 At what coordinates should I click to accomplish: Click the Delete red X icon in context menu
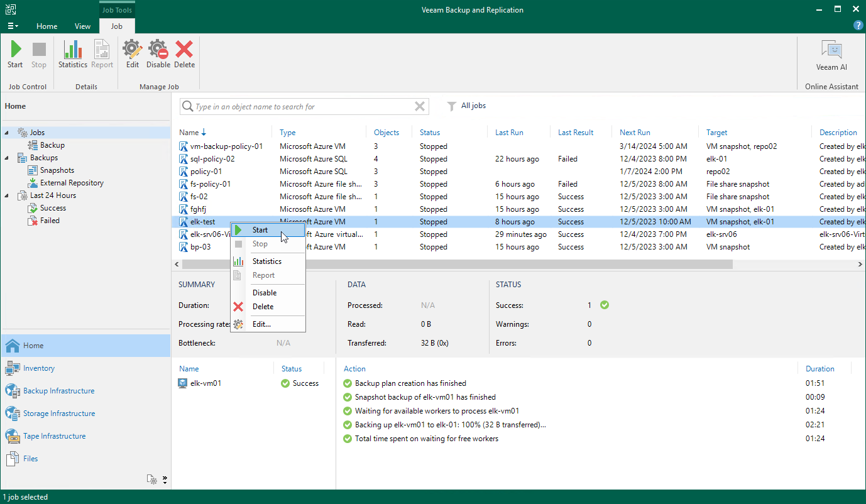(238, 307)
